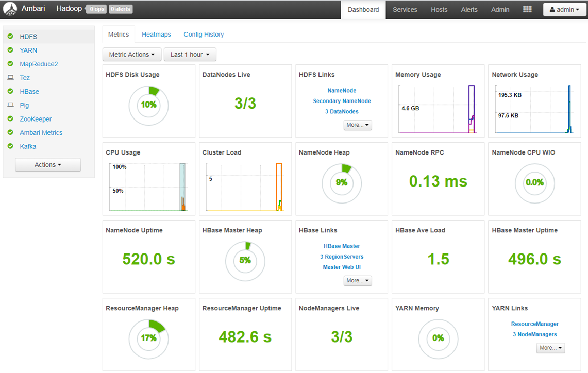Click the ResourceManager link in YARN Links
Screen dimensions: 588x373
point(535,324)
